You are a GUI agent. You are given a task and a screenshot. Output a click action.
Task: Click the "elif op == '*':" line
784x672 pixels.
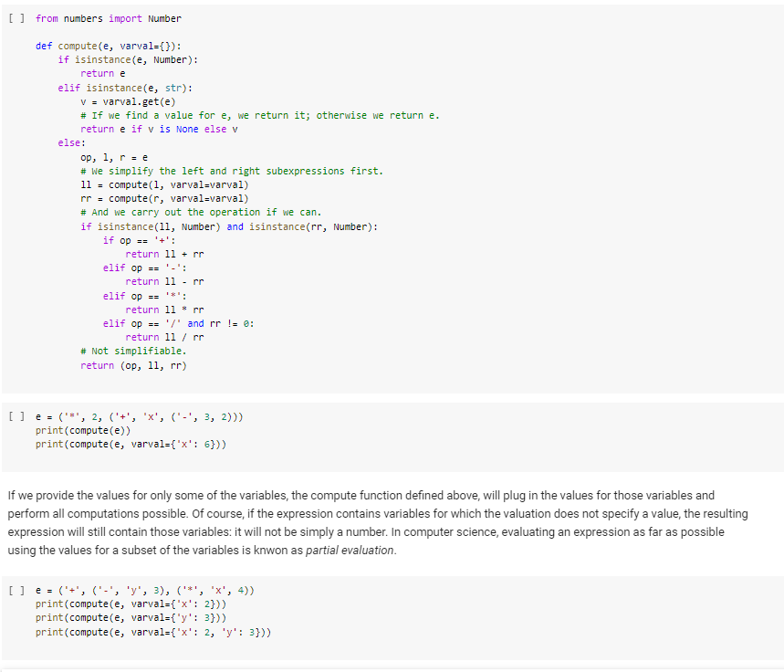(145, 296)
